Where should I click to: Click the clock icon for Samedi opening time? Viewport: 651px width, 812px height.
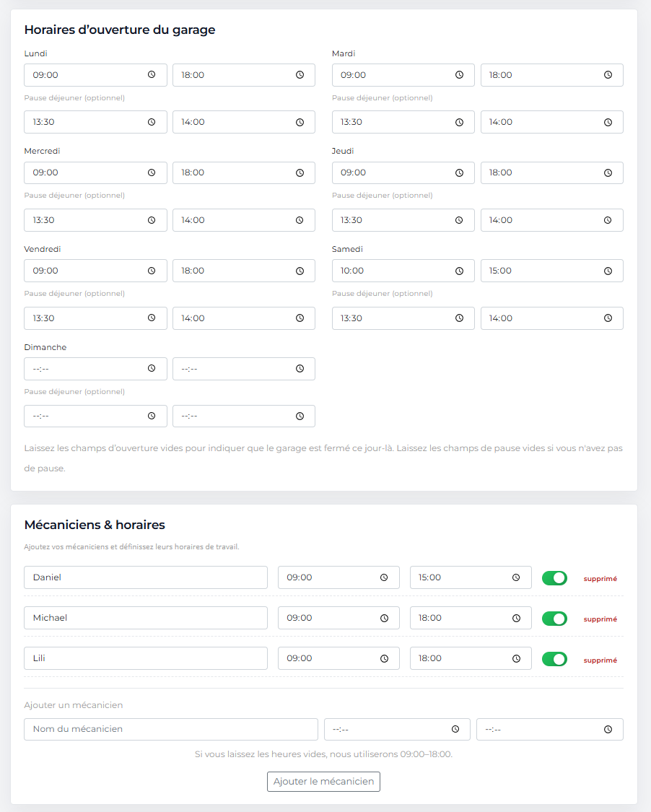[x=460, y=271]
